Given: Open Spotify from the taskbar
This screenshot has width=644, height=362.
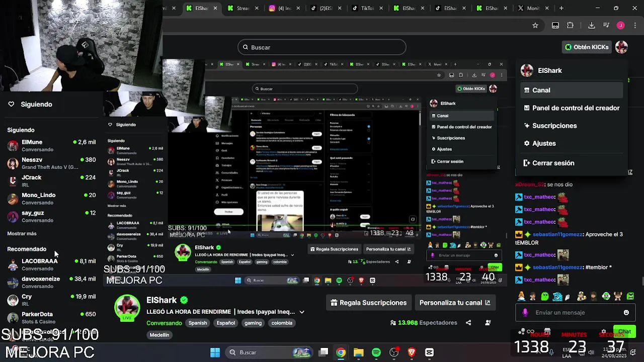Looking at the screenshot, I should click(376, 352).
